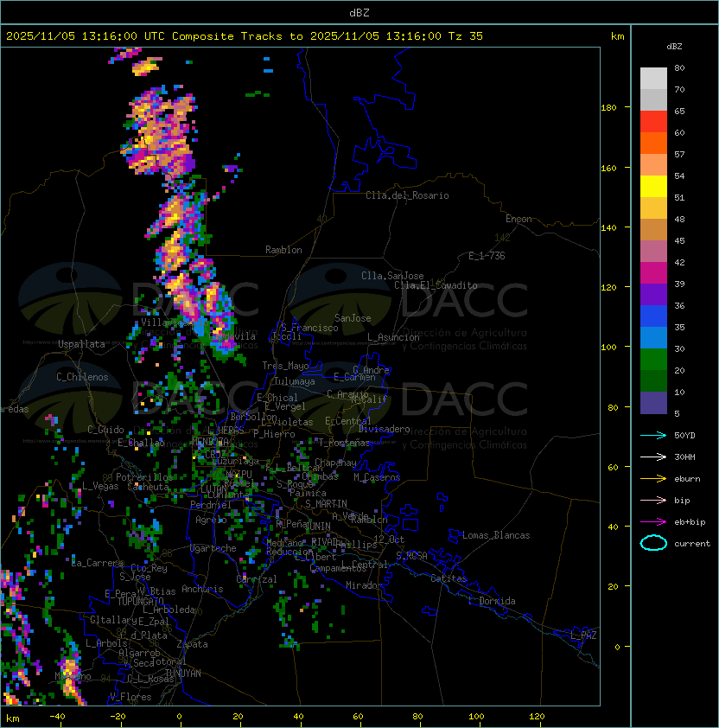This screenshot has height=728, width=719.
Task: Click the 'S_MARTIN' map label
Action: pos(326,504)
